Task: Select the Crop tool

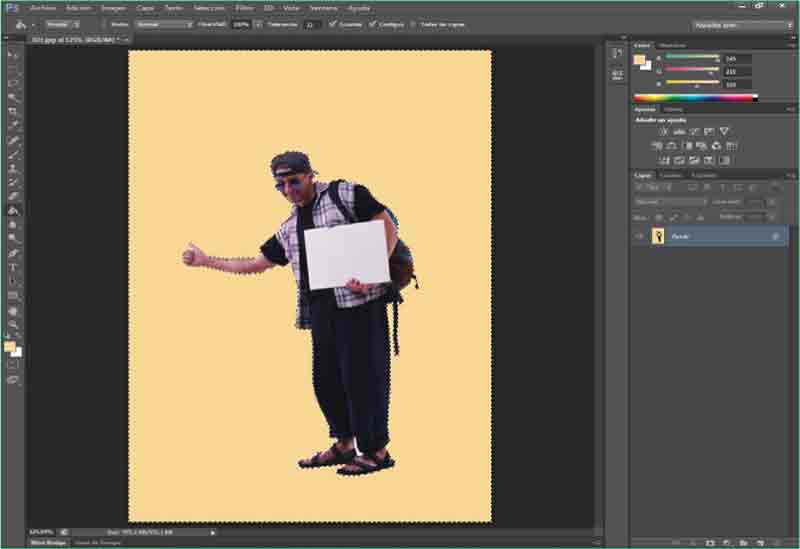Action: (13, 112)
